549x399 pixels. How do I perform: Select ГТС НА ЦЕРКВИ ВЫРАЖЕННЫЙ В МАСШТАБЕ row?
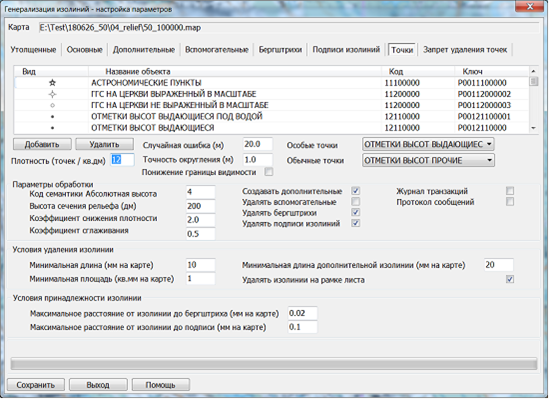[x=271, y=94]
